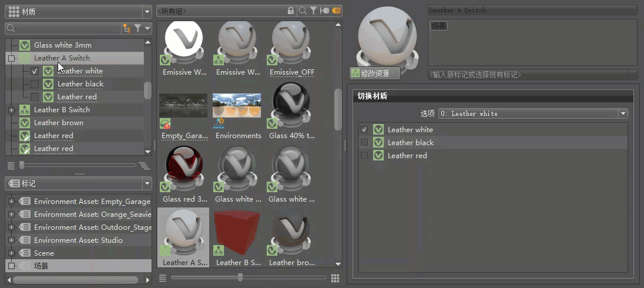Image resolution: width=644 pixels, height=288 pixels.
Task: Click the material icon of Leather black in 切换材质 list
Action: click(x=378, y=143)
